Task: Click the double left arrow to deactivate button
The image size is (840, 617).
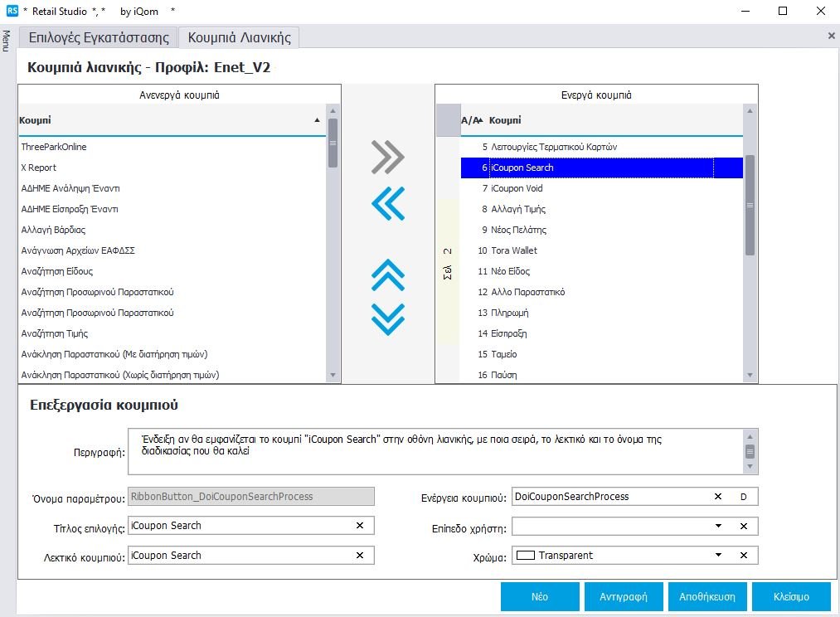Action: [x=388, y=203]
